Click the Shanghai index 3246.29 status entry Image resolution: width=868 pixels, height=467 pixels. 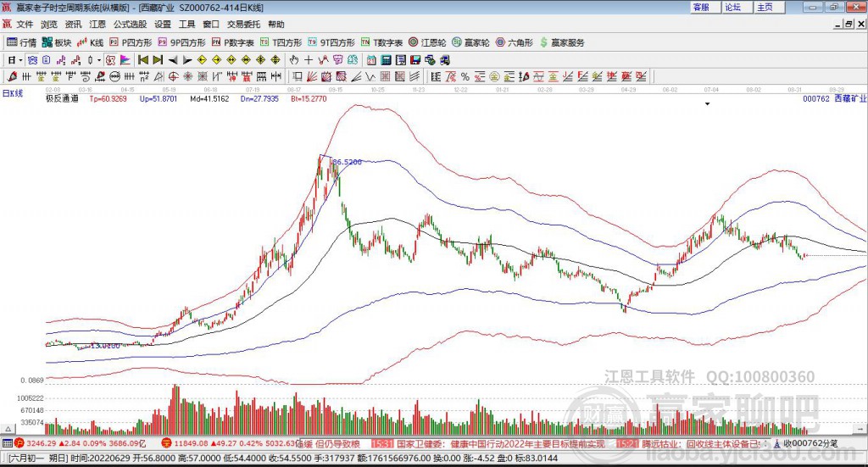pos(81,443)
